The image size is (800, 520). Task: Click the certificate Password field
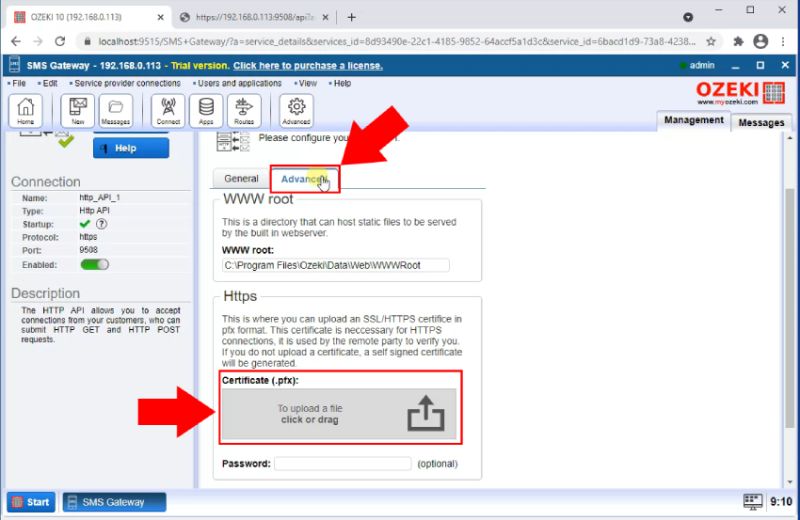pos(342,463)
